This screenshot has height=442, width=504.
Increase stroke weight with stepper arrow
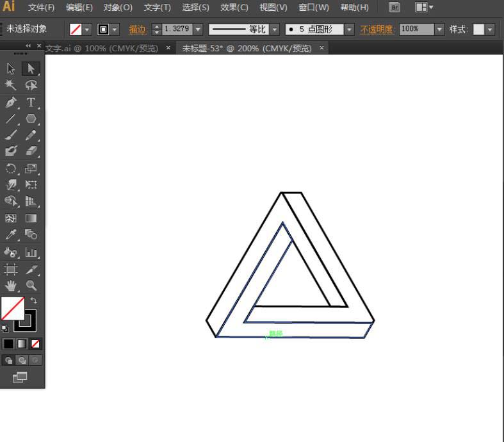tap(156, 26)
